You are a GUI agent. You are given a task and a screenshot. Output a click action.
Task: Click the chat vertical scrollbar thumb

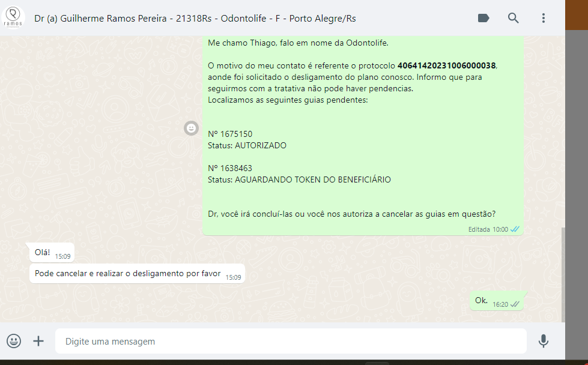click(563, 274)
